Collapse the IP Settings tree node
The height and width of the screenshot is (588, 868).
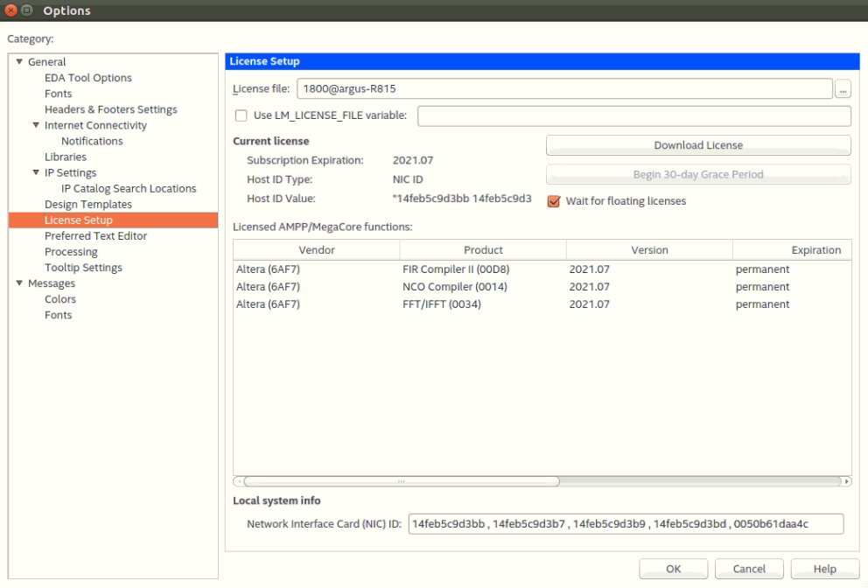(x=36, y=173)
